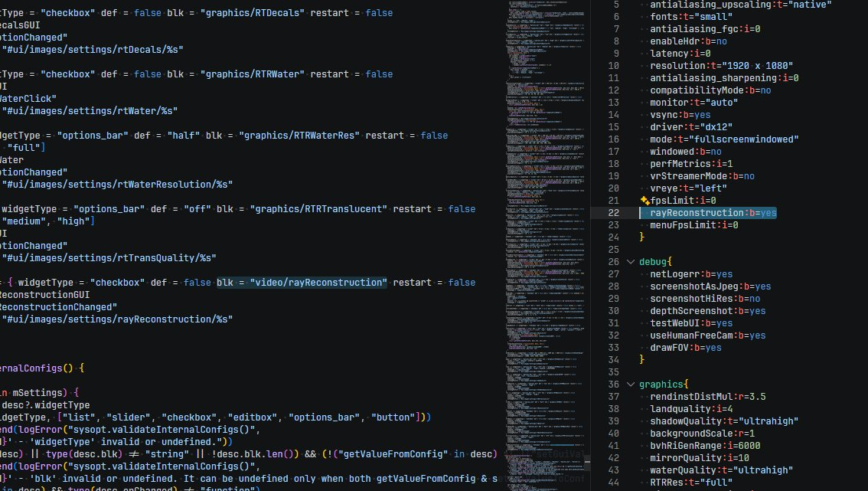Click the mode:t="fullscreenwindowed" line
Image resolution: width=868 pixels, height=491 pixels.
pos(724,139)
